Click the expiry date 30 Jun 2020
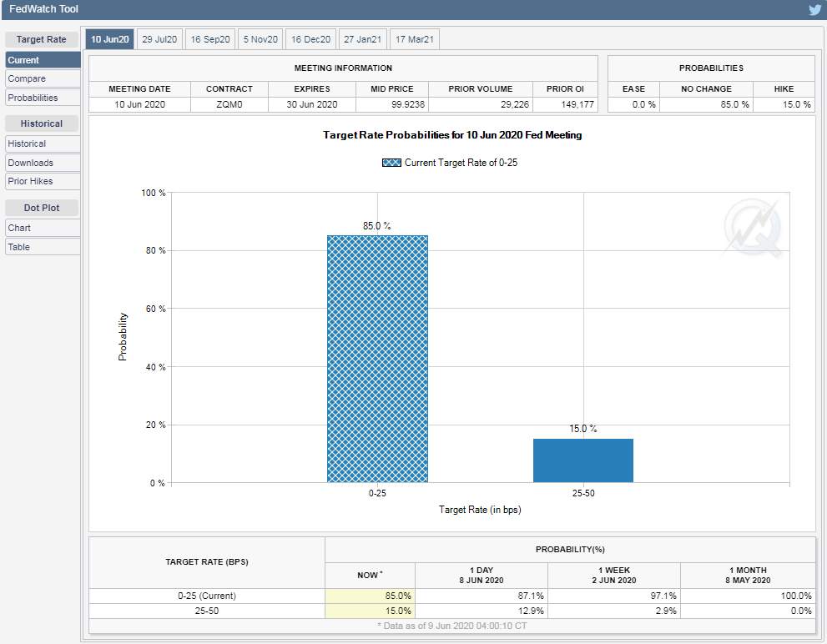The image size is (827, 644). 312,104
